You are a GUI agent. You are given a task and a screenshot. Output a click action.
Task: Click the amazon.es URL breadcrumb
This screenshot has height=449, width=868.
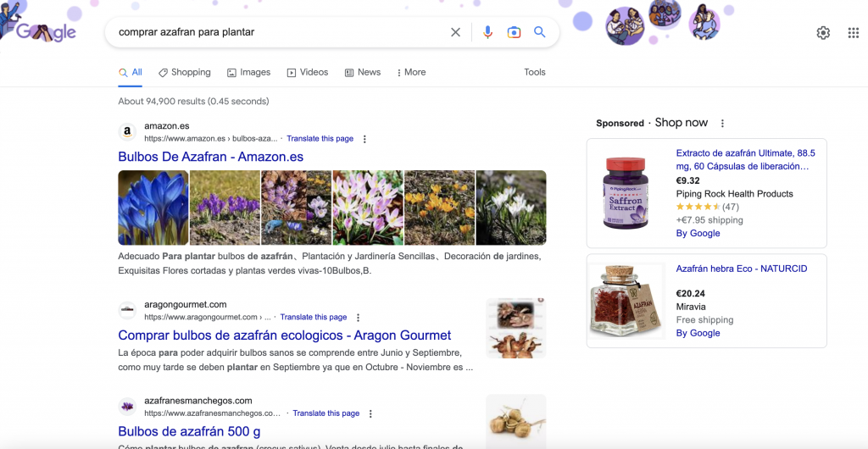pos(211,139)
